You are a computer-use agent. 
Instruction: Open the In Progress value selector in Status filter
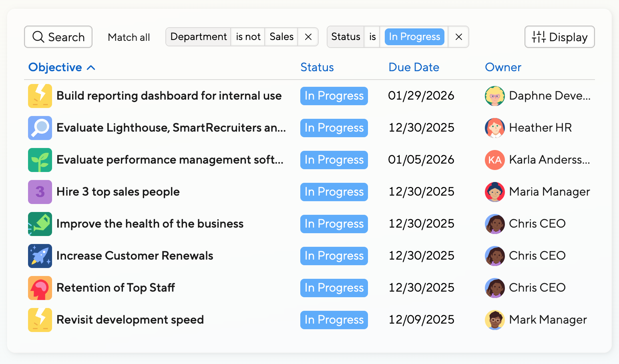[x=414, y=37]
